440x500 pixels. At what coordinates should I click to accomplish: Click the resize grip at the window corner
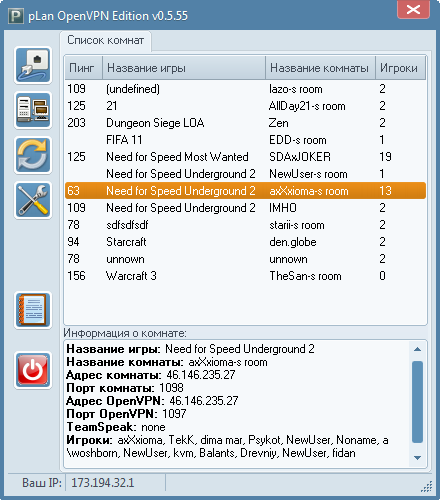click(x=427, y=486)
